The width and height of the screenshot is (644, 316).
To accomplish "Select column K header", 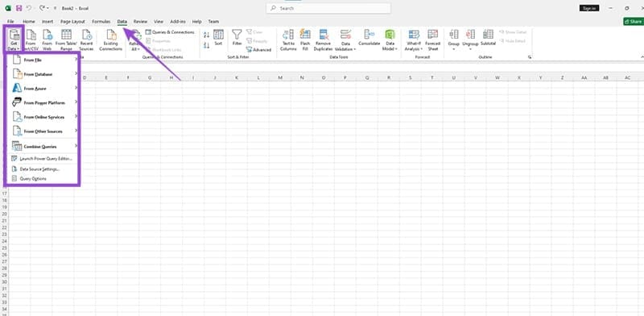I will coord(237,77).
